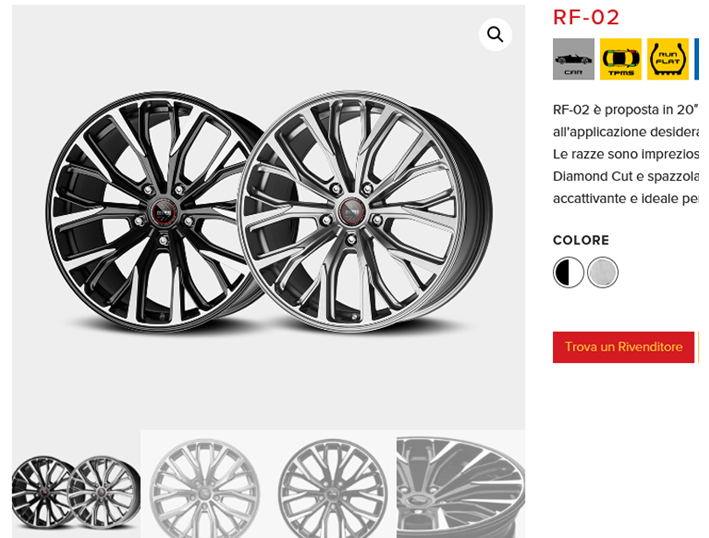Click the partially visible yellow button beside Trova un Rivenditore
This screenshot has width=709, height=538.
pos(698,347)
